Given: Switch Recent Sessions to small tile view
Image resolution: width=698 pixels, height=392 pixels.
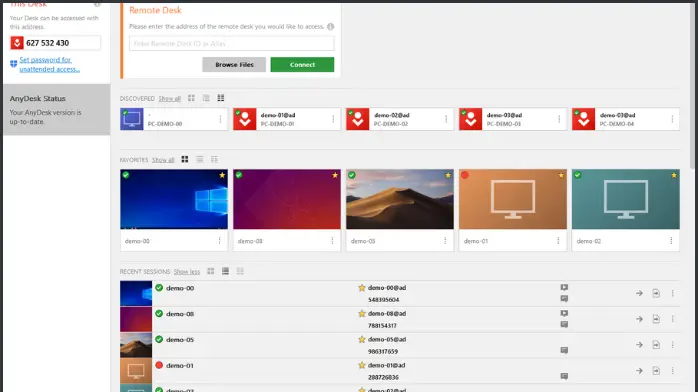Looking at the screenshot, I should 240,271.
